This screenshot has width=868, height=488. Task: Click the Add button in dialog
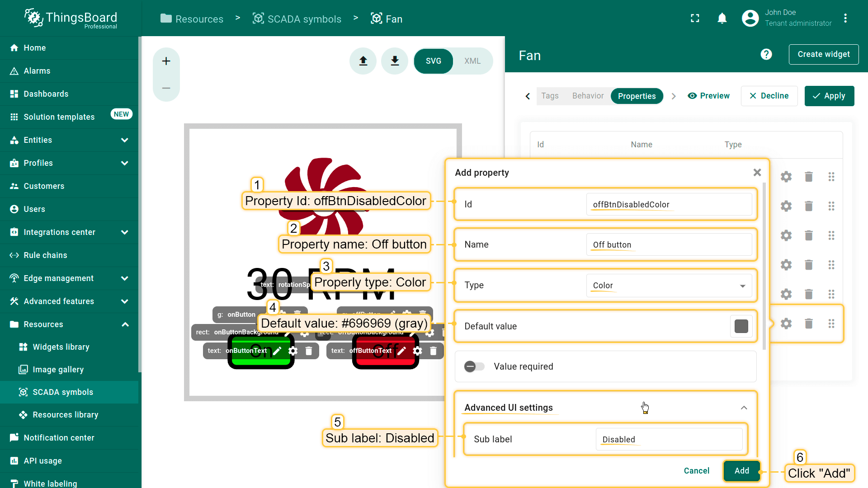(741, 471)
